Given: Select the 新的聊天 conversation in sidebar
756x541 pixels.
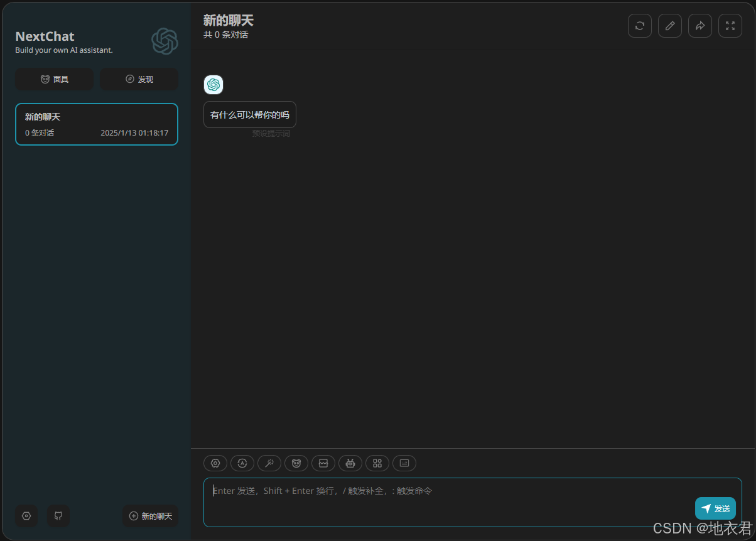Looking at the screenshot, I should point(97,124).
